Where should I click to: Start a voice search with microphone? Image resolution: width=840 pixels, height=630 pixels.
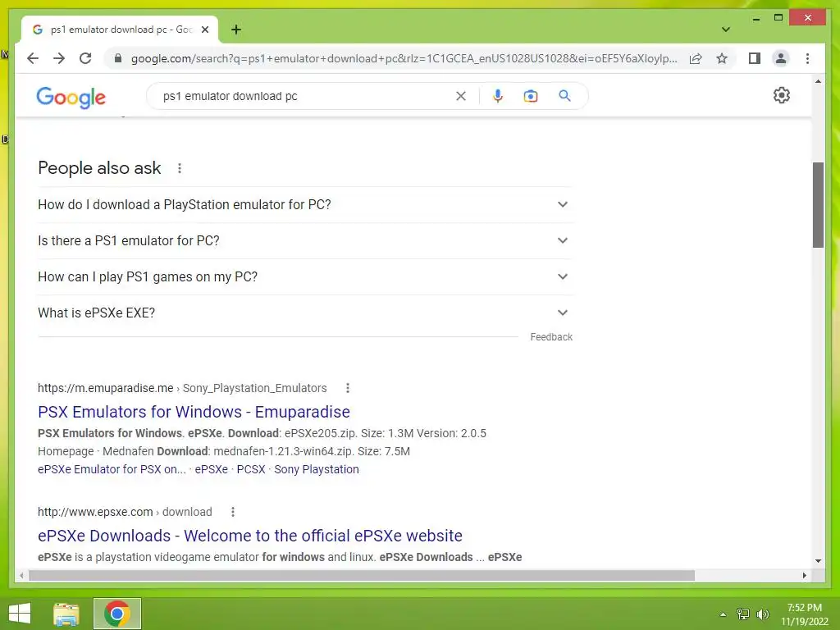coord(498,96)
